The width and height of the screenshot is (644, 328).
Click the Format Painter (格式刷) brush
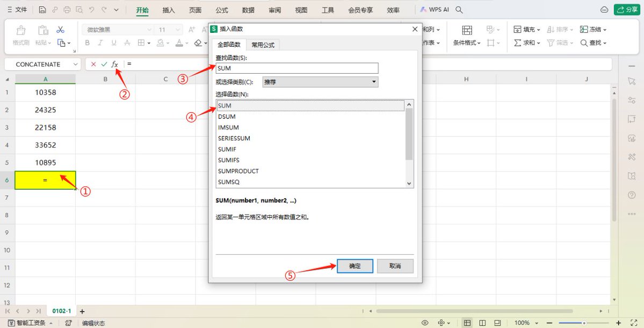tap(20, 30)
